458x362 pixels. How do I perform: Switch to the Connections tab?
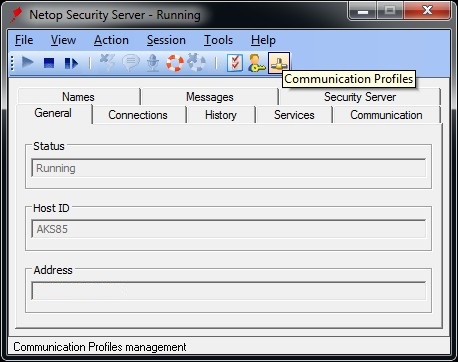tap(138, 115)
